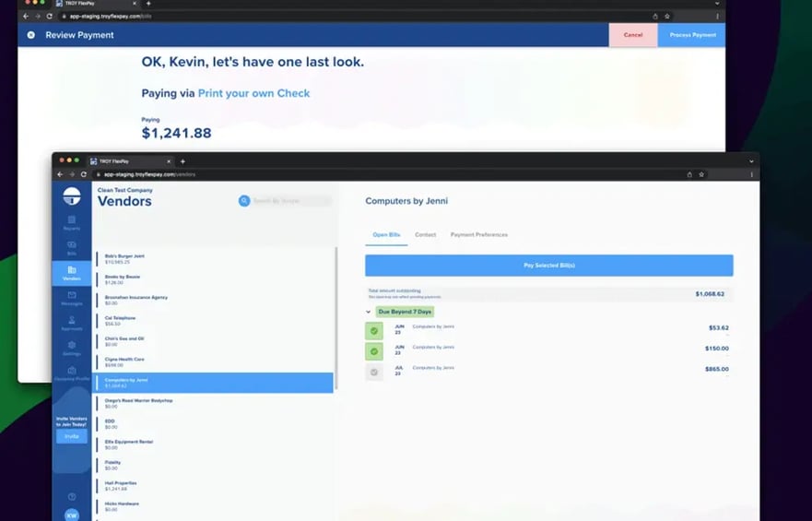This screenshot has width=812, height=521.
Task: Close the Review Payment screen with X icon
Action: pos(31,35)
